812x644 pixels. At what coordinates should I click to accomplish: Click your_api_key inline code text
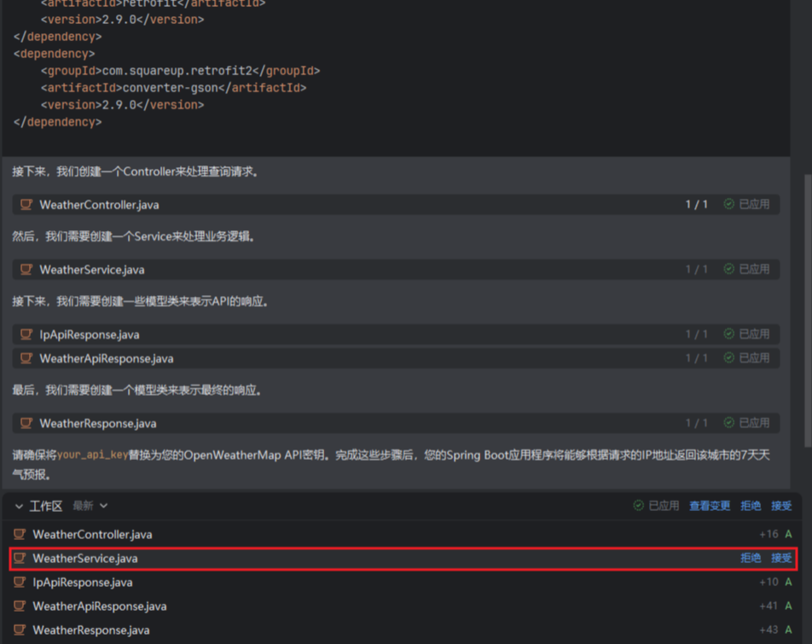(93, 455)
